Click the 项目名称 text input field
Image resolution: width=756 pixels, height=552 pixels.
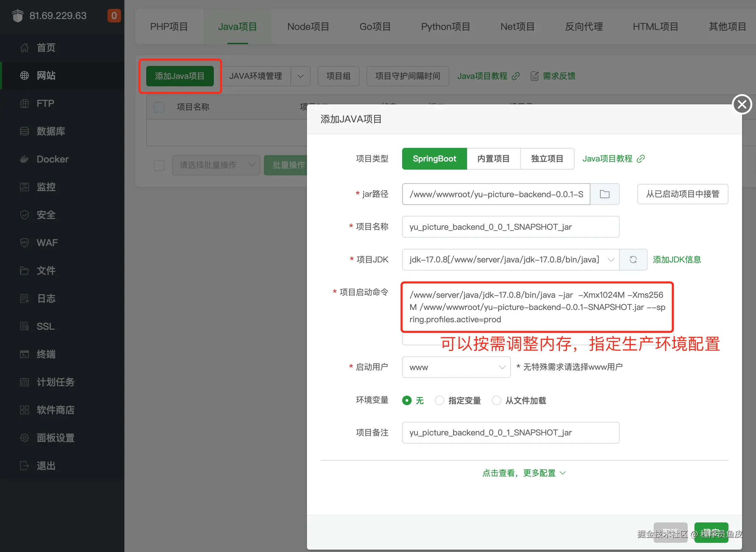[x=511, y=227]
